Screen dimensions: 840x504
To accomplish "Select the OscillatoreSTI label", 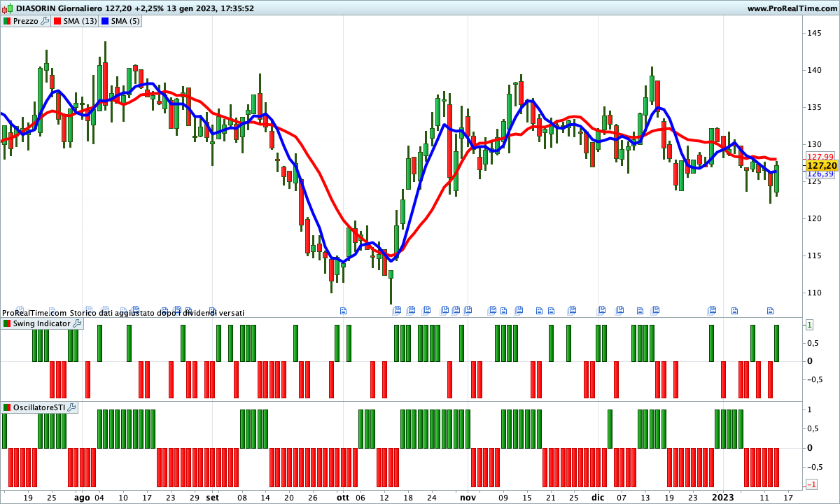I will coord(39,407).
